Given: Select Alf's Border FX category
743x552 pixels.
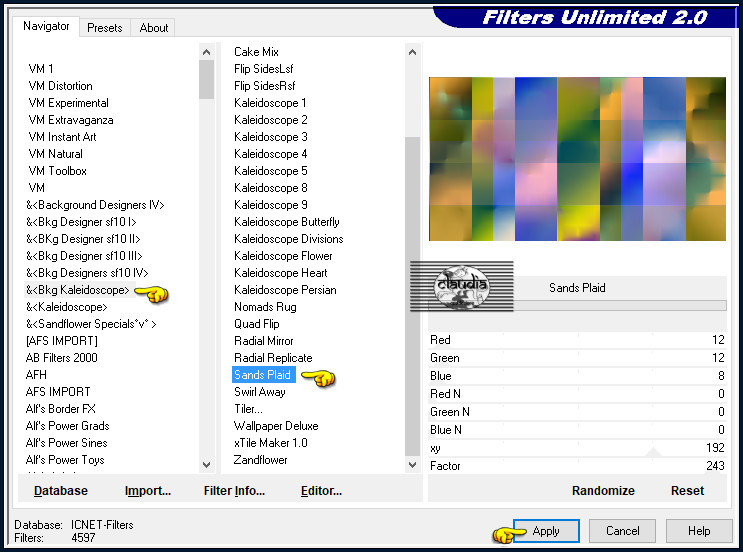Looking at the screenshot, I should [x=61, y=409].
